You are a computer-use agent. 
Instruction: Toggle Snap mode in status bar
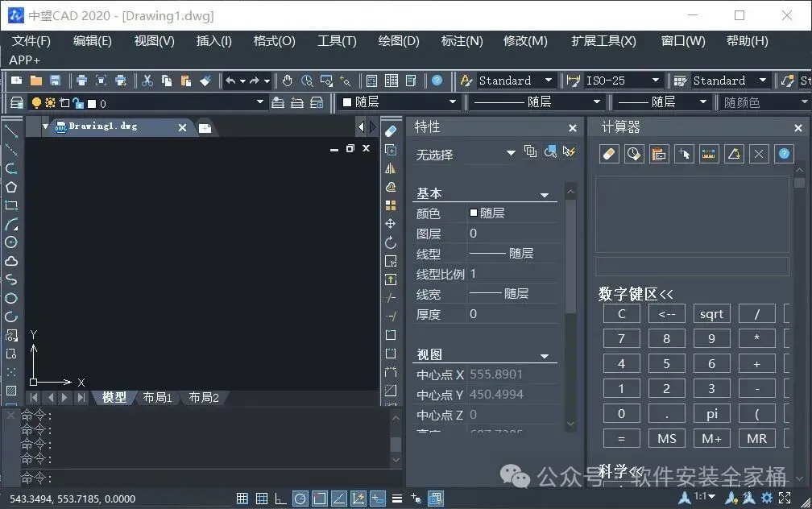pos(242,498)
